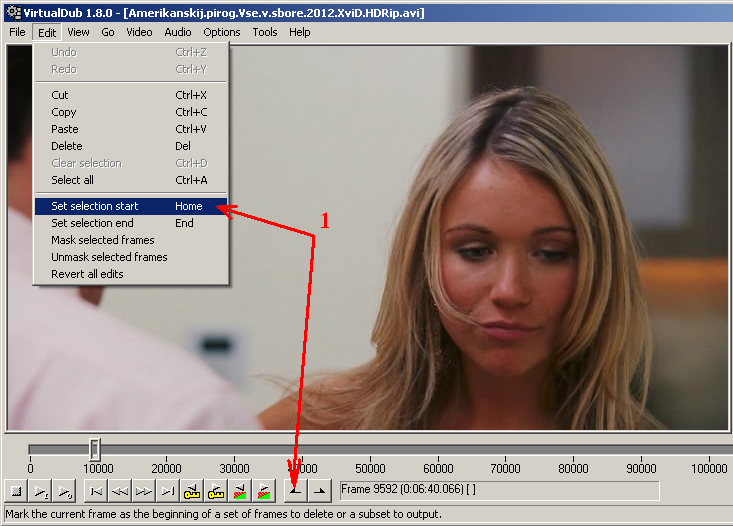
Task: Click the mark-out selection end button
Action: tap(320, 491)
